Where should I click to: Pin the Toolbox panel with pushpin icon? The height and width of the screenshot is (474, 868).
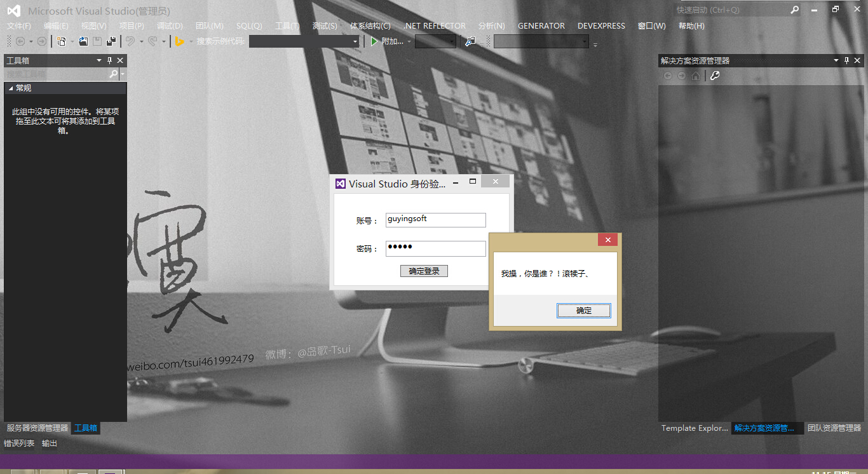coord(109,60)
